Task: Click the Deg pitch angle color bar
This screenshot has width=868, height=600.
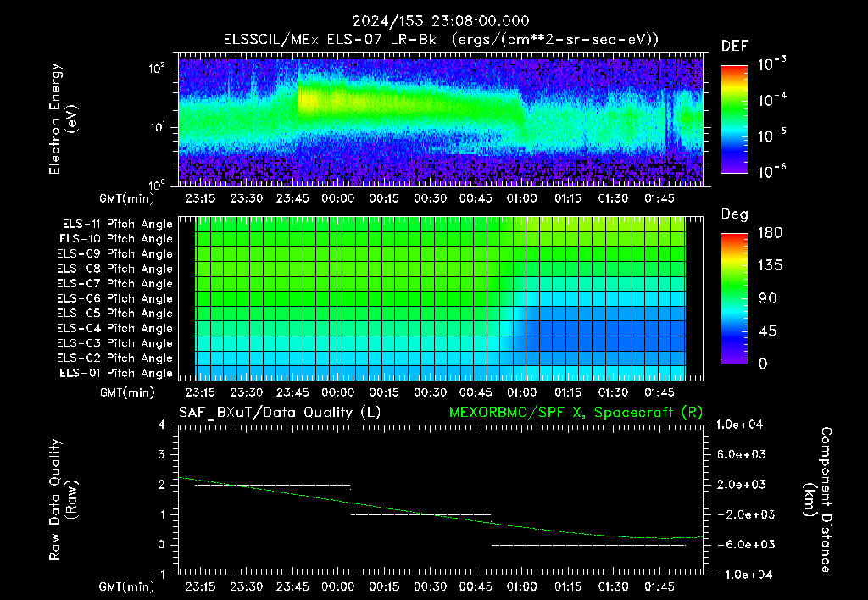Action: point(734,298)
